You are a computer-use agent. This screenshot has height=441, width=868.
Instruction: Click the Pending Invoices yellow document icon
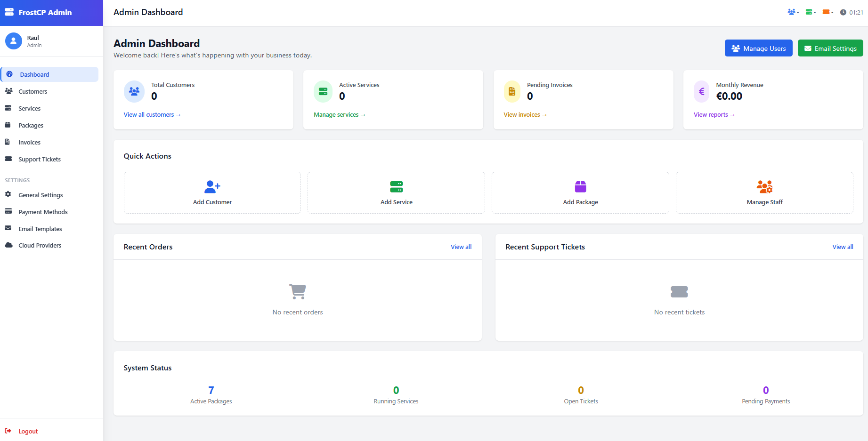[x=512, y=91]
